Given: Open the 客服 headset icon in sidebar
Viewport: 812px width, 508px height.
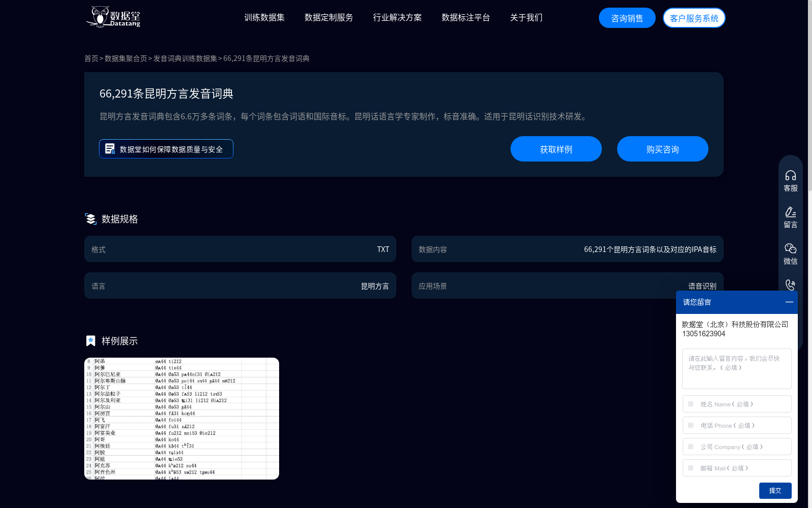Looking at the screenshot, I should [x=791, y=176].
